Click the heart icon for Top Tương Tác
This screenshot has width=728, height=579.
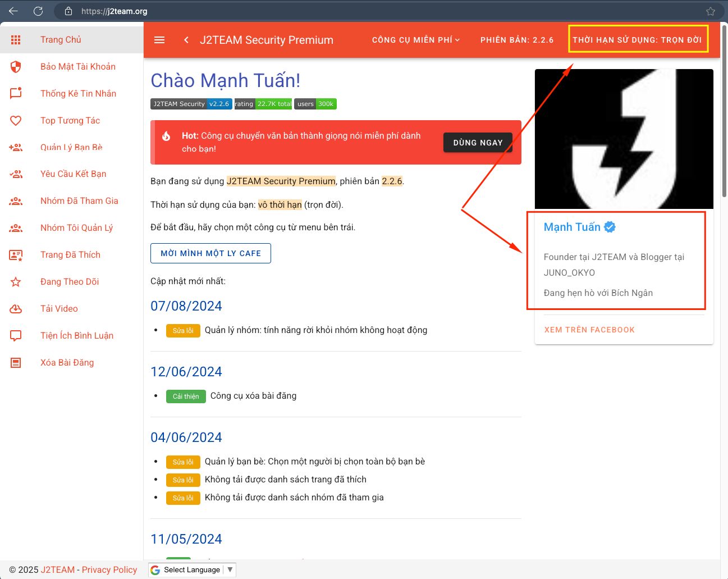[x=16, y=120]
